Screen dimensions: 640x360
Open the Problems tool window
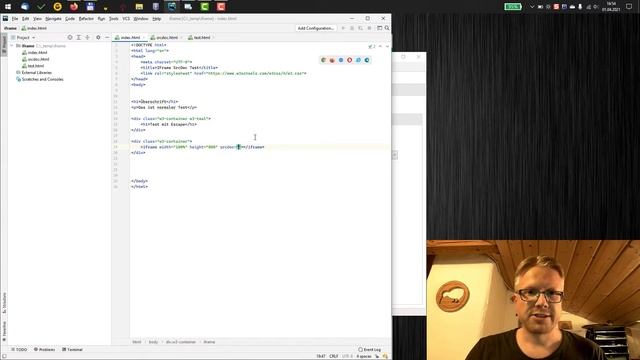tap(44, 349)
